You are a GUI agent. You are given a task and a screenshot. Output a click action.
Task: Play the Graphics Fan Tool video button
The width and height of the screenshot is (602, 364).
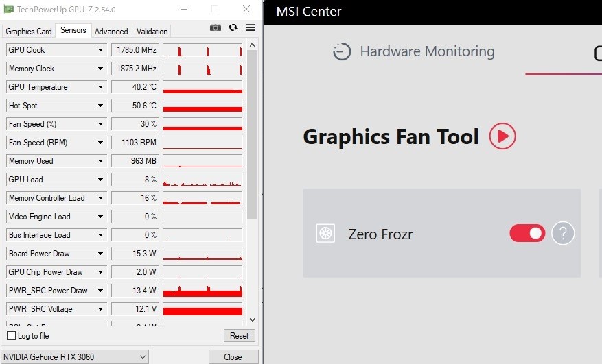[502, 136]
